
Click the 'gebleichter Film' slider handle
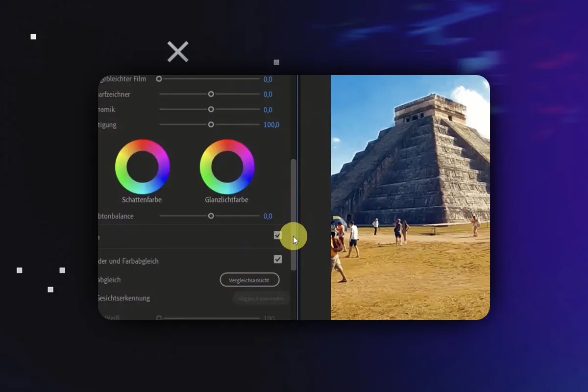click(159, 79)
